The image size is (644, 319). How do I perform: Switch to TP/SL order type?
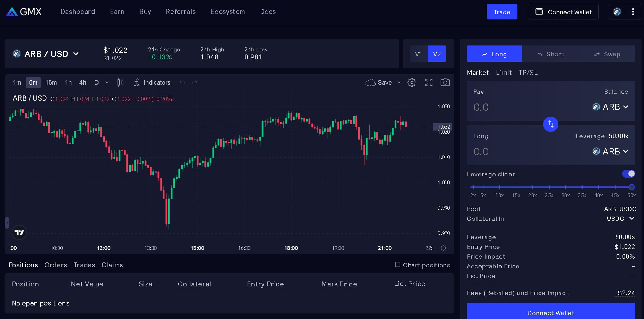point(528,73)
